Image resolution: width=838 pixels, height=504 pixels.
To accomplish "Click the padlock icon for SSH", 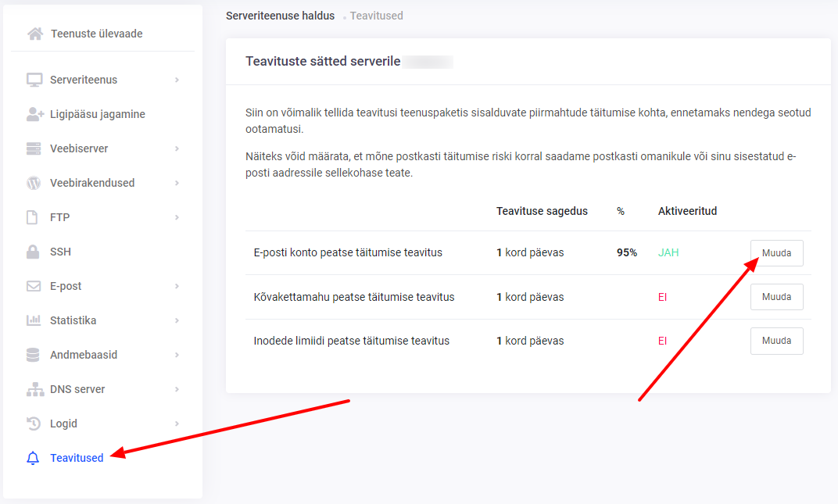I will (34, 252).
